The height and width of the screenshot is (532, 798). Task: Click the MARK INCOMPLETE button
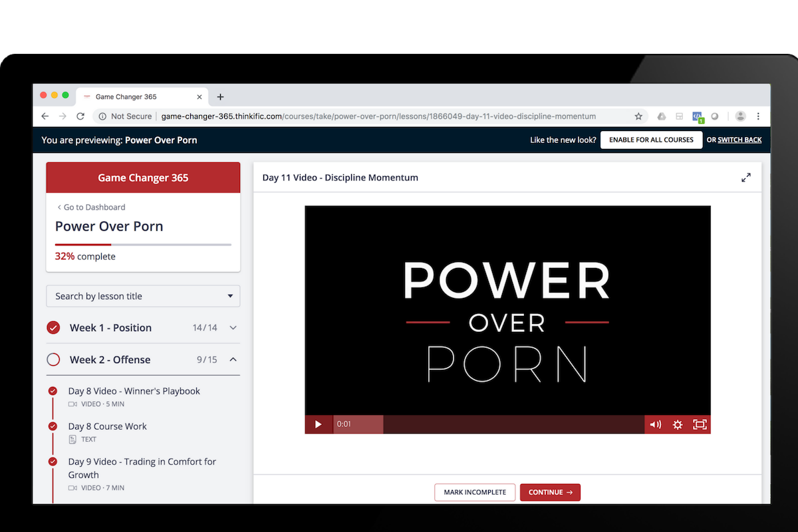point(475,493)
